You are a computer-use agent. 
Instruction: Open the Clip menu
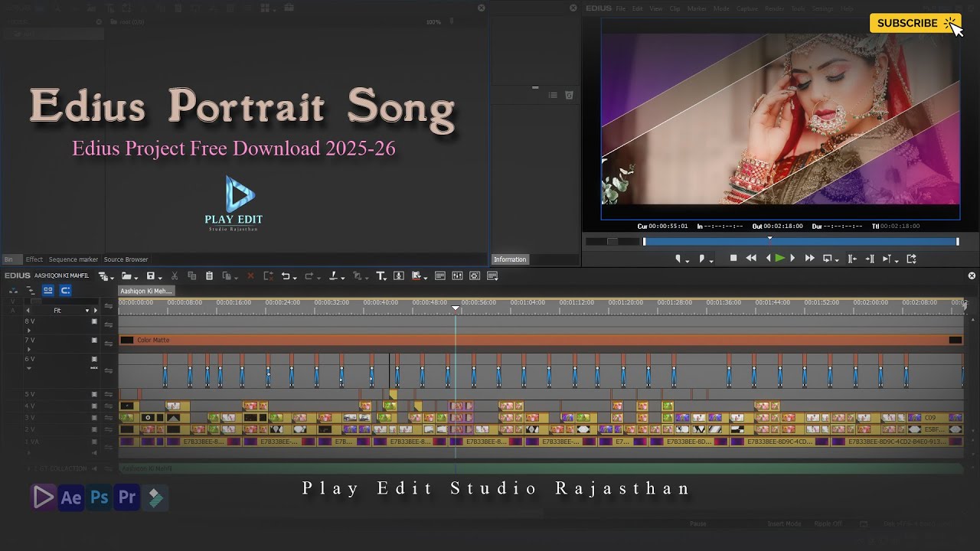pos(675,8)
